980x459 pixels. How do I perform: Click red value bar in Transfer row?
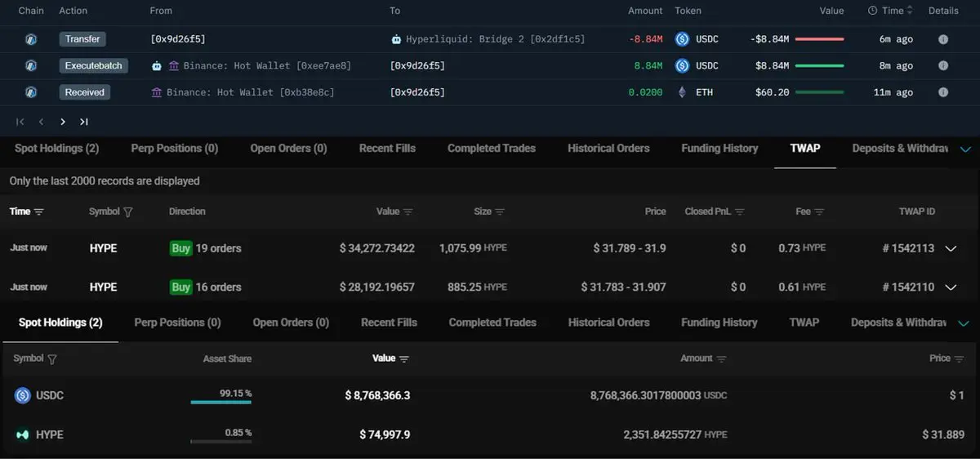(819, 39)
